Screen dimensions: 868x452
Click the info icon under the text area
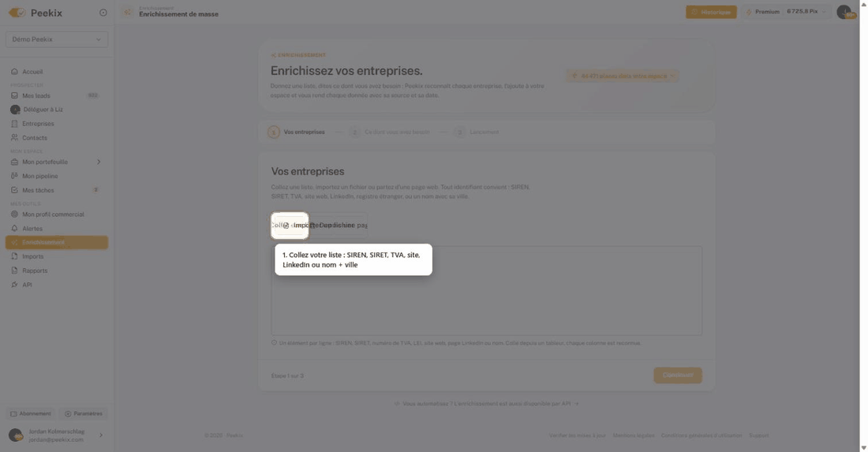[x=274, y=343]
